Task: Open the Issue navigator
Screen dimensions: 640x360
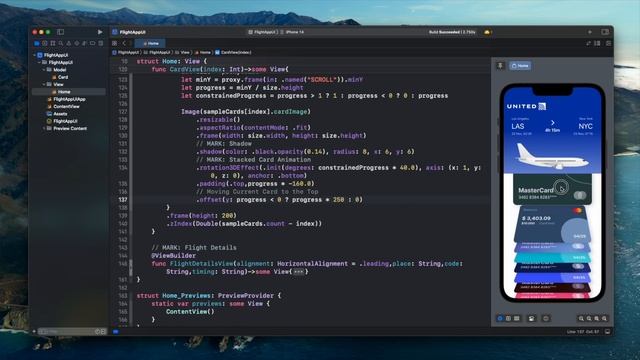Action: point(69,43)
